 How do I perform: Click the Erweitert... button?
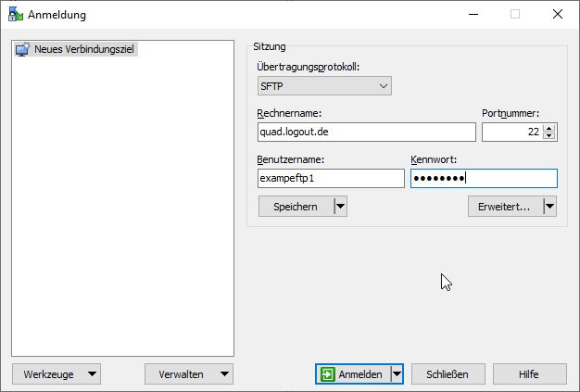tap(505, 207)
